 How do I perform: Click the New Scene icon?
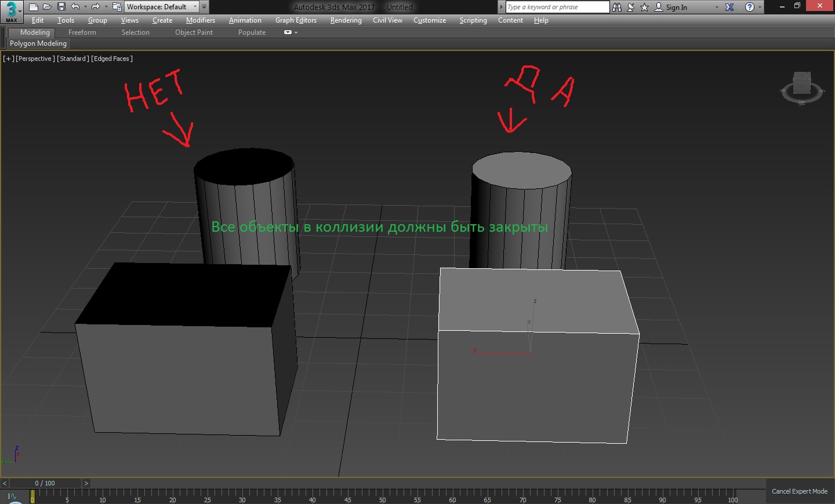click(x=34, y=7)
